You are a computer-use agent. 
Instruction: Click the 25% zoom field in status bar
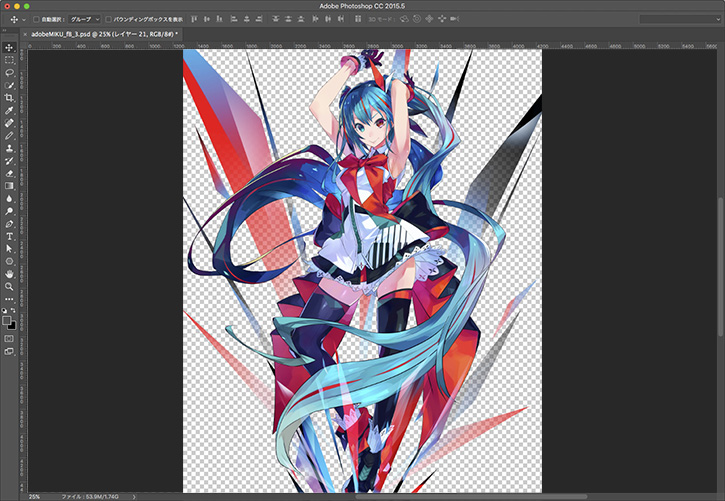(34, 496)
